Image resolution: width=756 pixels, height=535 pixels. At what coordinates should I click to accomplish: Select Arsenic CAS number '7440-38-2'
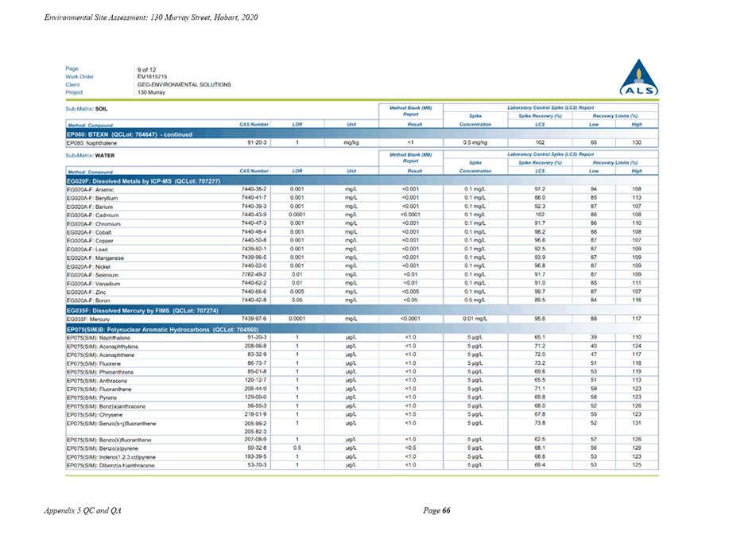pyautogui.click(x=254, y=189)
